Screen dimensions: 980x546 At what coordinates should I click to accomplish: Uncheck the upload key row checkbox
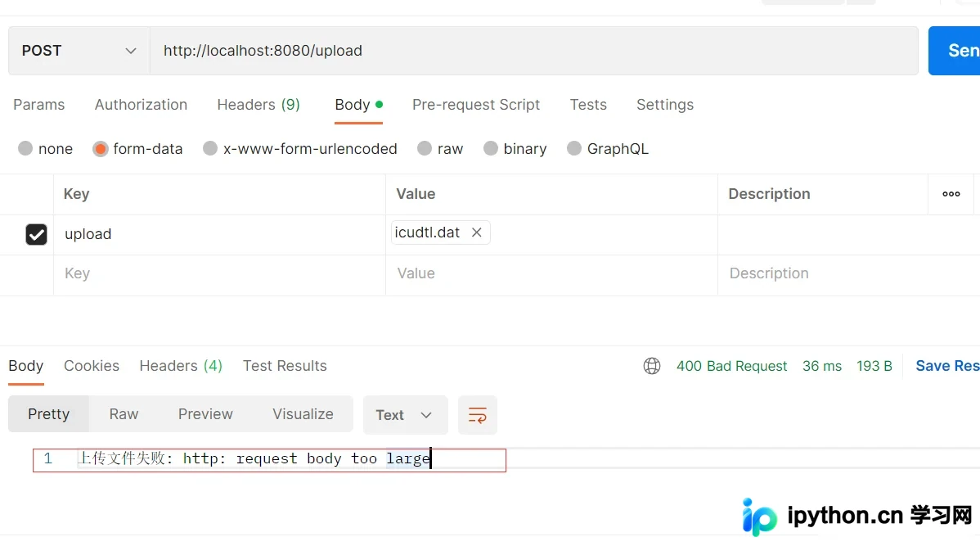[x=36, y=234]
